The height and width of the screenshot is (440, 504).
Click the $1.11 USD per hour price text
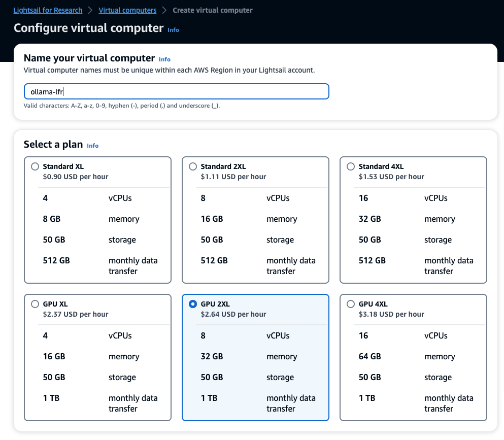233,177
